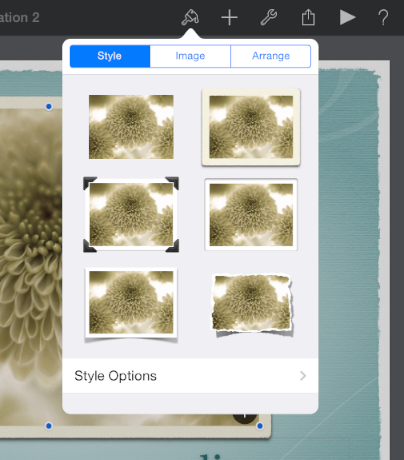Open the wrench Tools icon
404x460 pixels.
[x=269, y=17]
